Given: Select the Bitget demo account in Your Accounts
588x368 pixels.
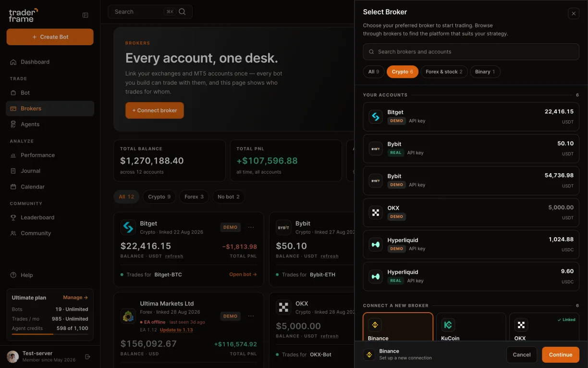Looking at the screenshot, I should 471,116.
